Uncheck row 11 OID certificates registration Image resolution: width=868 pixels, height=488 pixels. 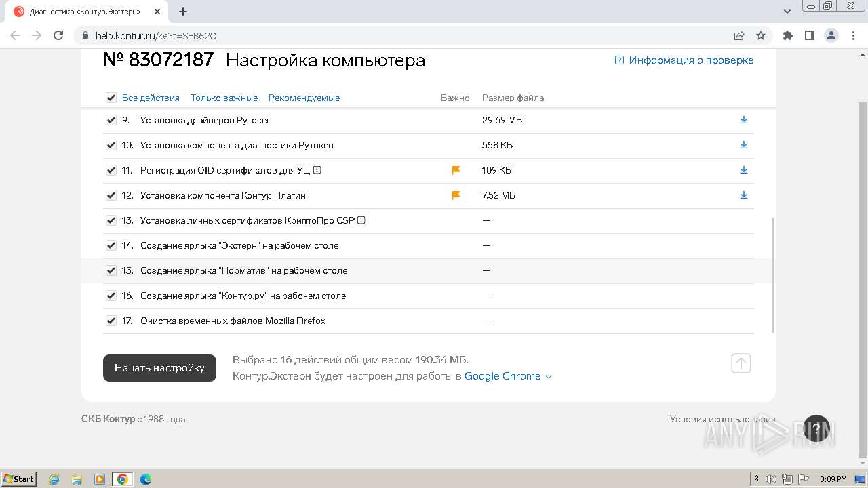111,170
